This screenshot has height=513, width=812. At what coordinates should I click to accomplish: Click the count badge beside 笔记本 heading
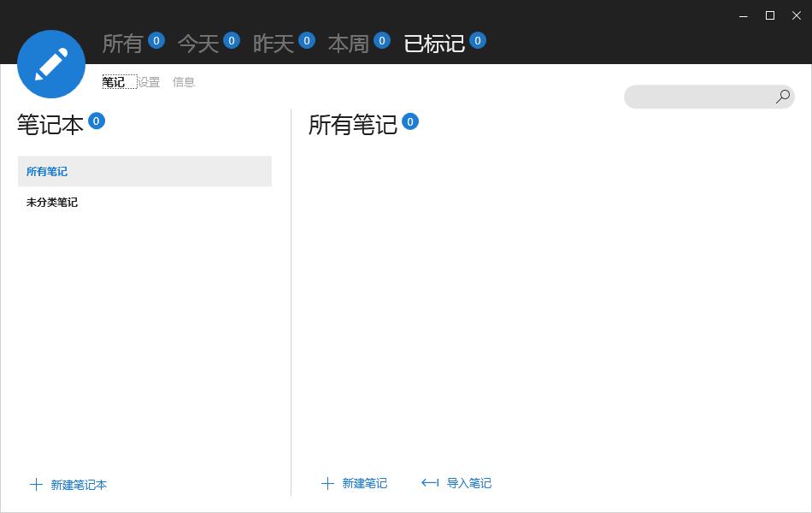97,121
